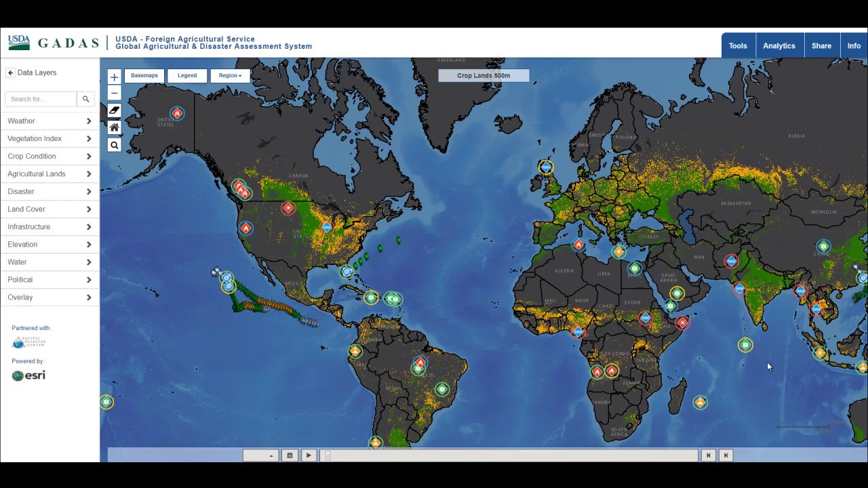Open the Region dropdown
Screen dimensions: 868x488
230,75
